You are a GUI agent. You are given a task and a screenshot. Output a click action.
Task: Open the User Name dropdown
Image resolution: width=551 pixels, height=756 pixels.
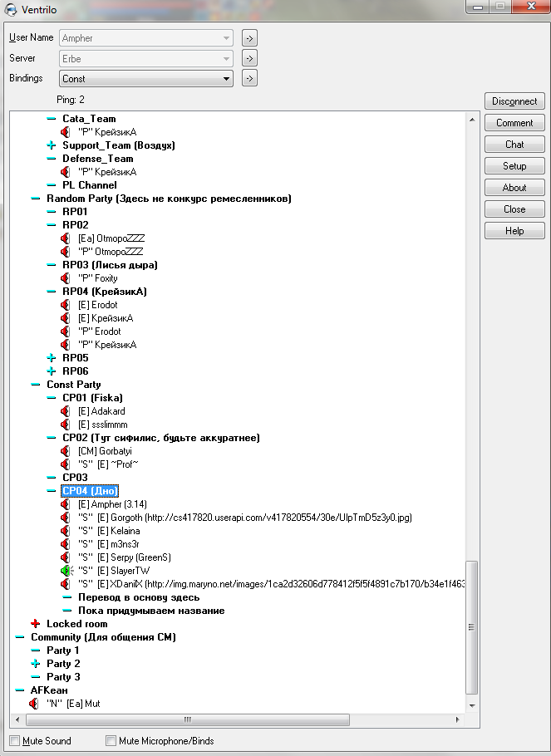tap(146, 37)
